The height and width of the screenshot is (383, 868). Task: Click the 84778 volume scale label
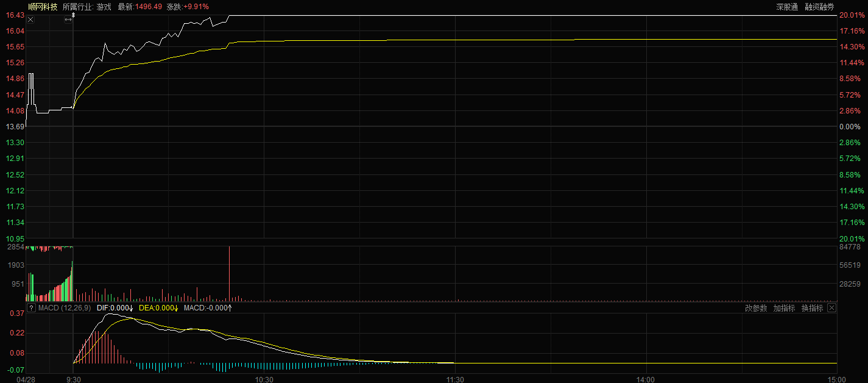850,247
